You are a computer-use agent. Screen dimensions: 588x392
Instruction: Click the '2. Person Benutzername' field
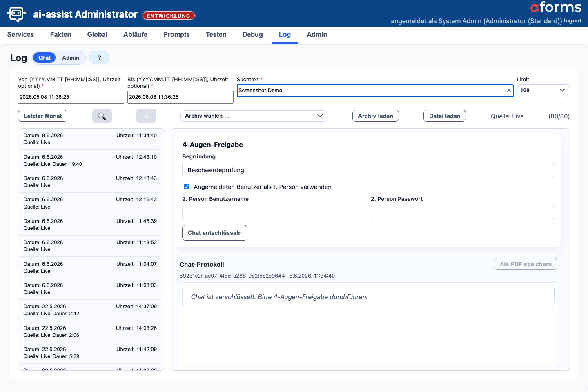(x=274, y=212)
